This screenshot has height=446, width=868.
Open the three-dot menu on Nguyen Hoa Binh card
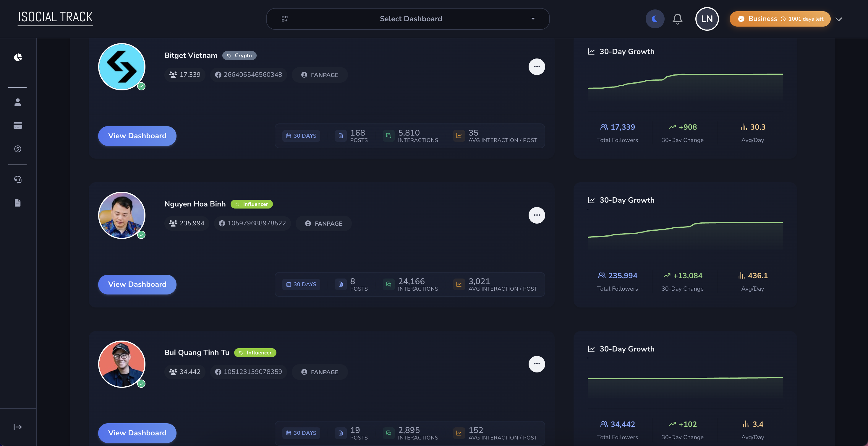537,215
